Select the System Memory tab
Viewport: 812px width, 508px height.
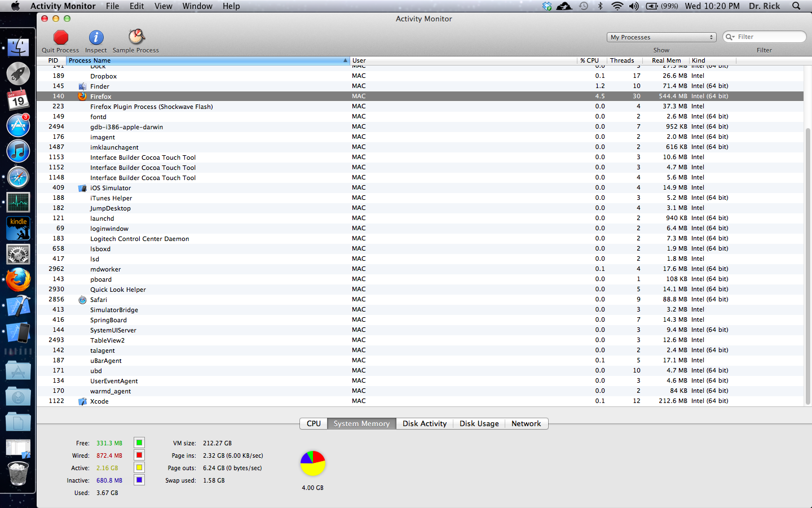[x=361, y=423]
